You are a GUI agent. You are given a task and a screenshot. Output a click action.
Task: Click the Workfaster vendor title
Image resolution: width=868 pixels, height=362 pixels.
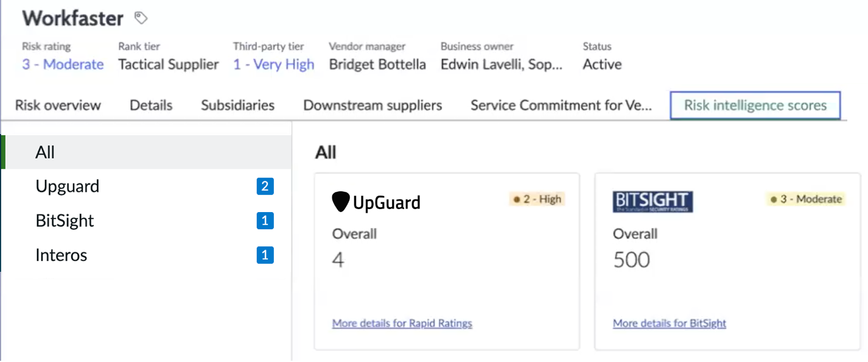(73, 18)
